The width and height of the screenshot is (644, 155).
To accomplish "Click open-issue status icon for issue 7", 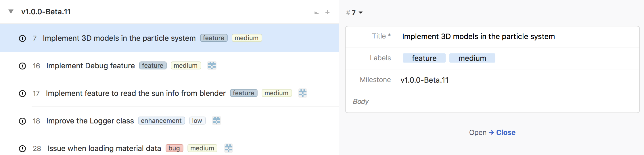I will [22, 38].
